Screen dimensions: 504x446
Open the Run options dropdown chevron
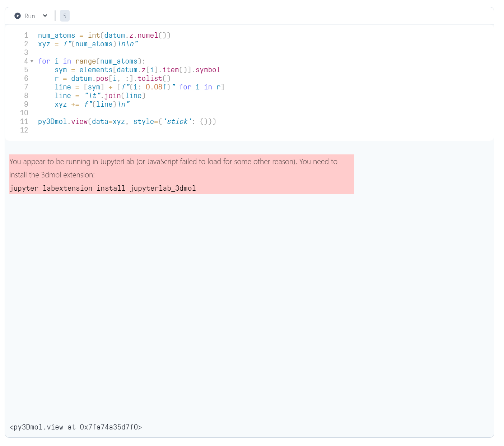[x=45, y=15]
